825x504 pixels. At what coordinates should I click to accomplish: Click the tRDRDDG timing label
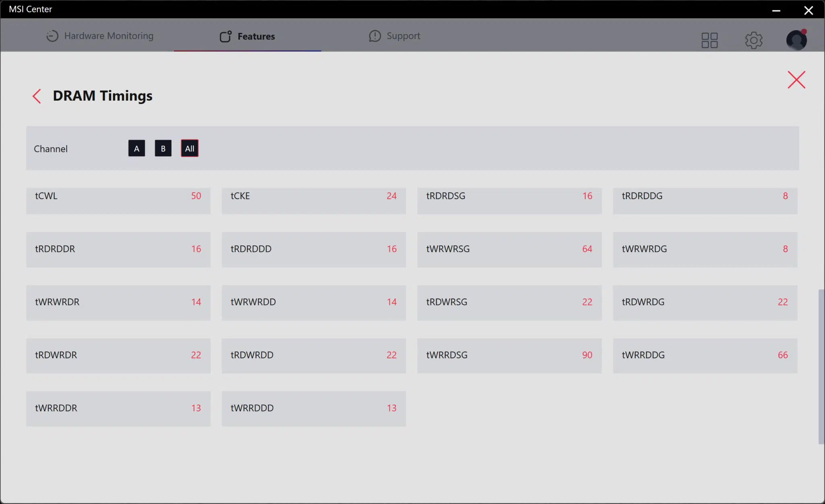[642, 196]
